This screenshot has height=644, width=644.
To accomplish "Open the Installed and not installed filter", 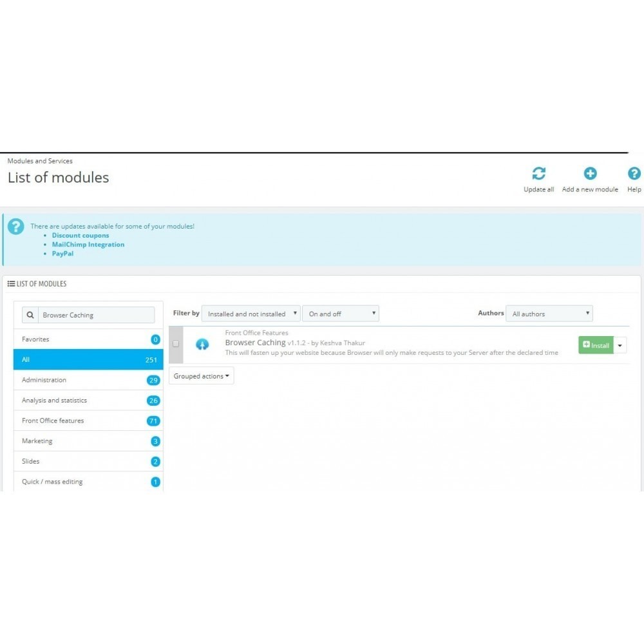I will click(251, 314).
